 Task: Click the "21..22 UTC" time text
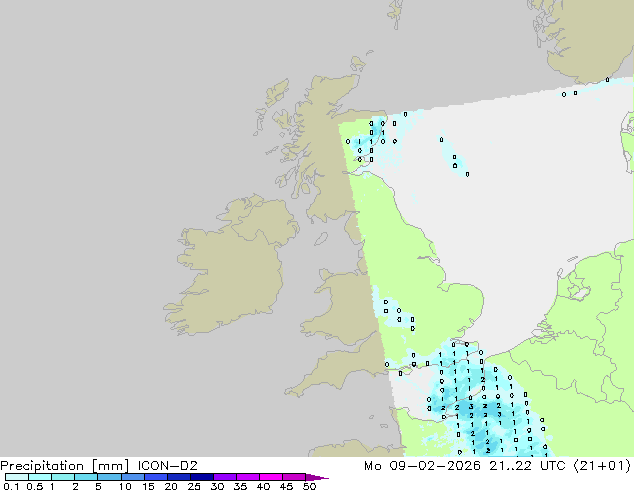tap(530, 466)
